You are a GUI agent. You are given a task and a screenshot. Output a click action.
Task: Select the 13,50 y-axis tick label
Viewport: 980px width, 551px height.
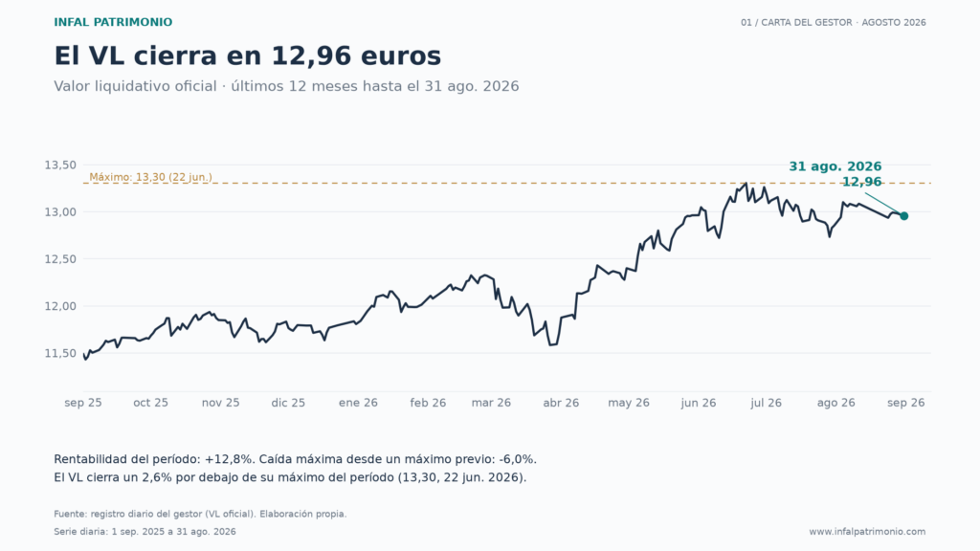click(60, 165)
